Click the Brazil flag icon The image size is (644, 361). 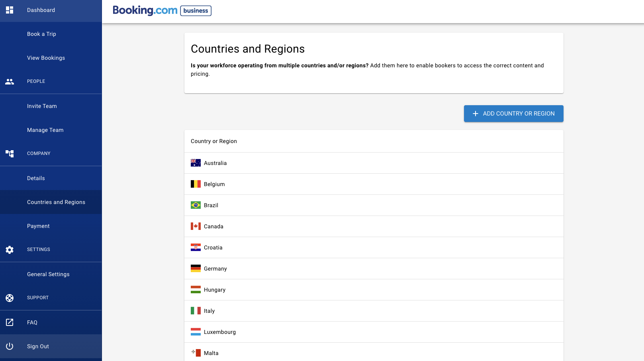coord(196,205)
